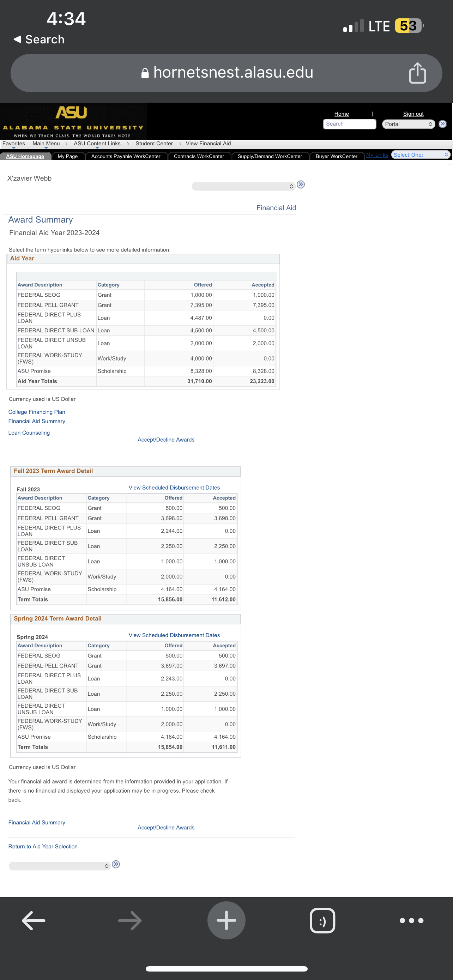Open the dropdown under X'zavier Webb
Viewport: 453px width, 980px height.
pyautogui.click(x=243, y=186)
